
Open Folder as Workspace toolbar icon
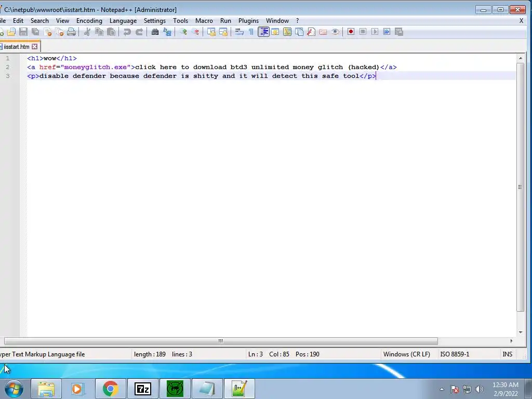pos(323,32)
